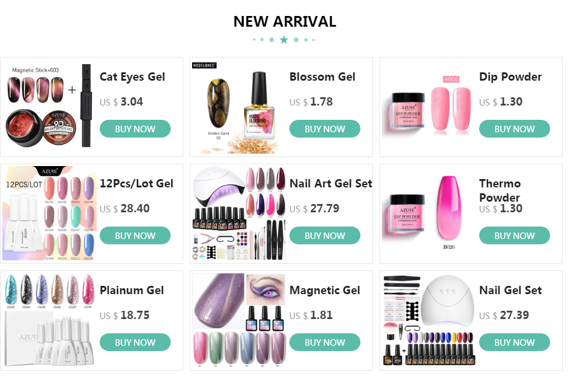Open the Nail Art Gel Set lamp image
The image size is (568, 392).
(239, 213)
